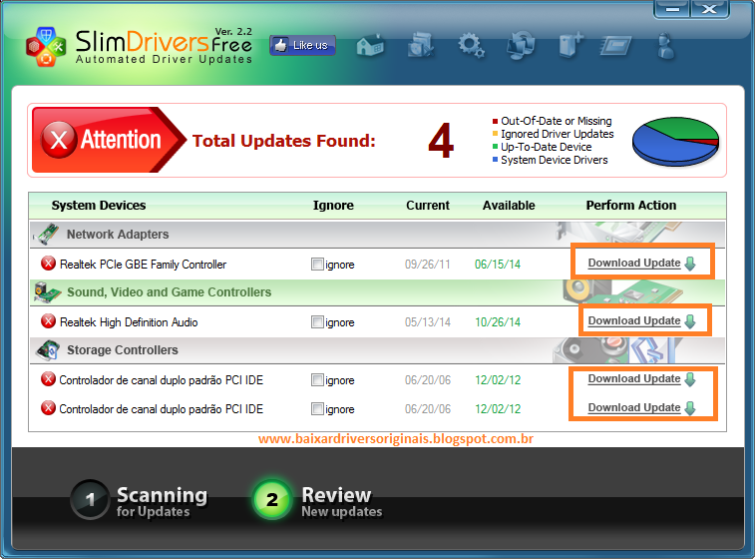This screenshot has height=559, width=756.
Task: Click the Network Adapters card icon
Action: click(x=46, y=234)
